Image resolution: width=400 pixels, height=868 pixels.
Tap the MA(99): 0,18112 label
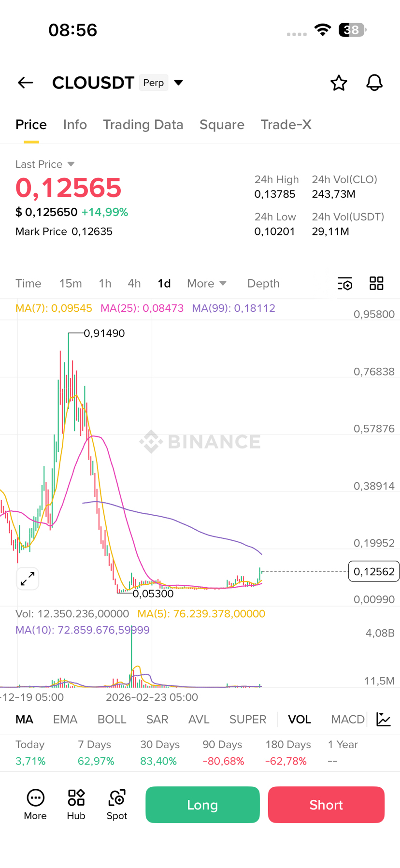234,308
